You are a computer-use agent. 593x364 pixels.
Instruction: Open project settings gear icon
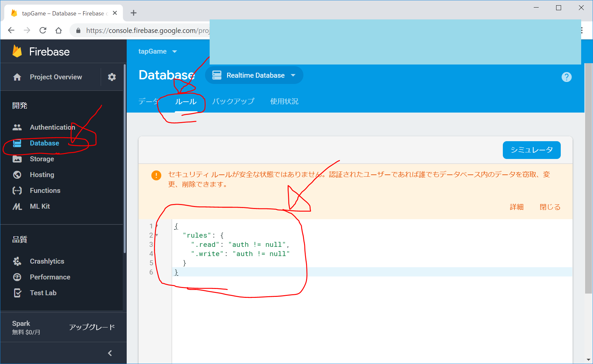[112, 77]
